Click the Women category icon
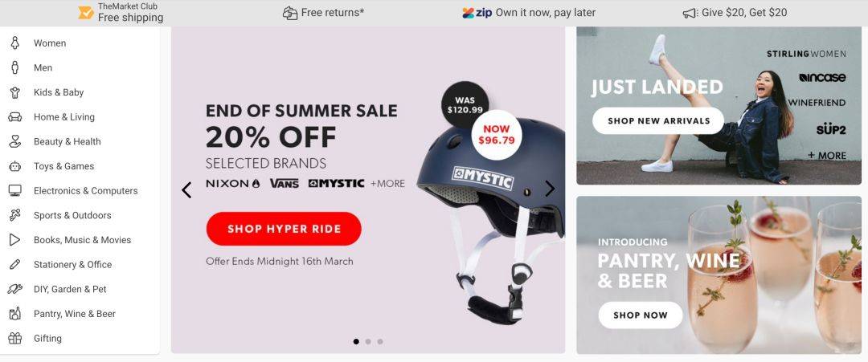 click(15, 43)
